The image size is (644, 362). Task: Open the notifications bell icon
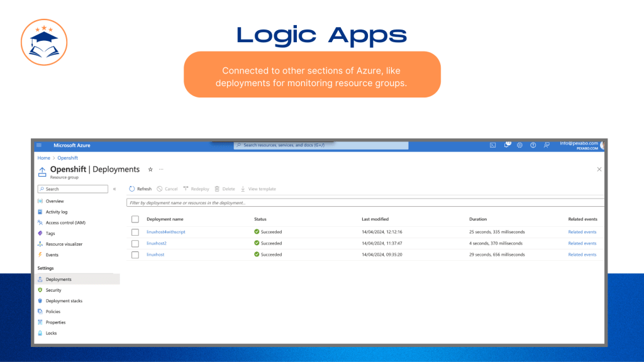pyautogui.click(x=508, y=145)
